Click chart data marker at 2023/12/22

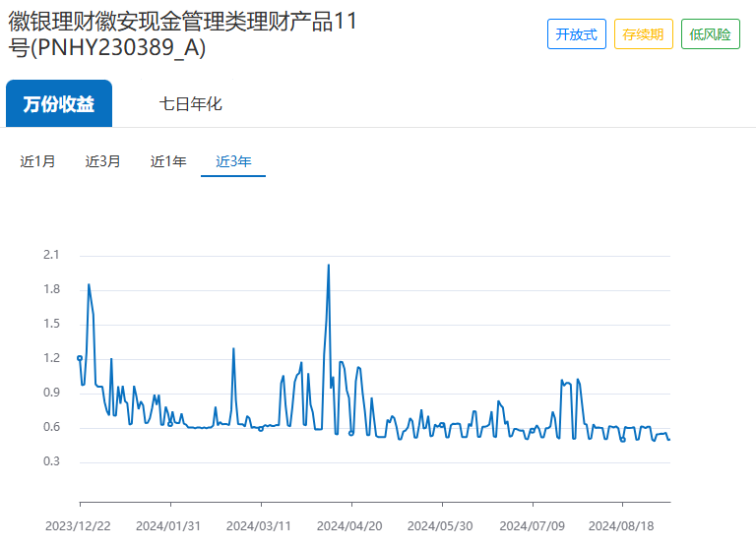pyautogui.click(x=80, y=358)
